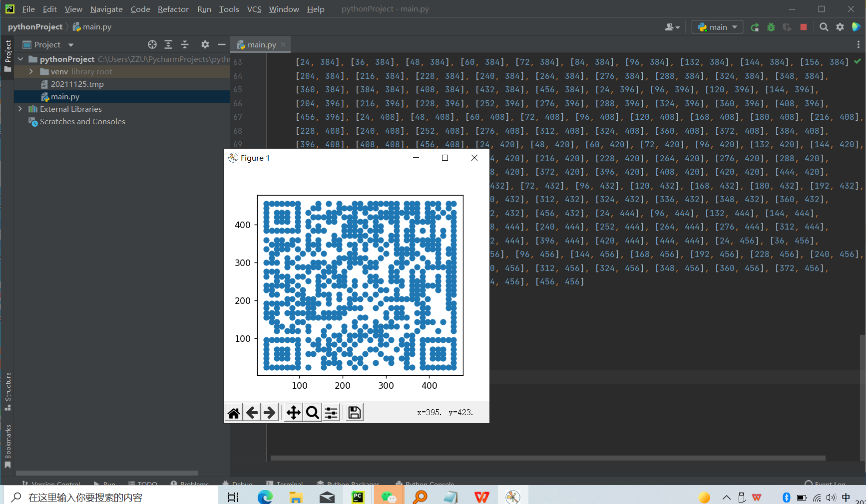Click pythonProject in the navigation breadcrumb
Screen dimensions: 866x504
(35, 27)
